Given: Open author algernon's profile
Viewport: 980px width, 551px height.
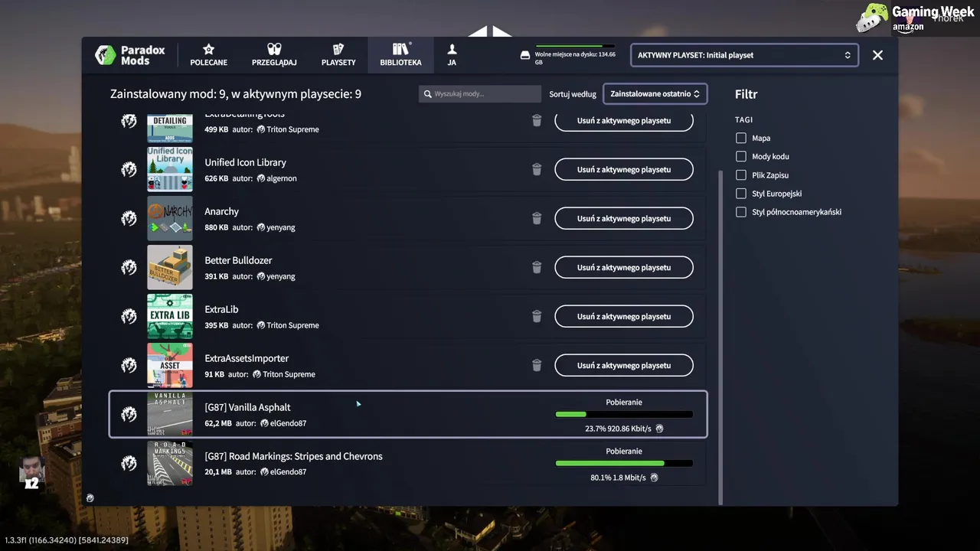Looking at the screenshot, I should pos(276,178).
